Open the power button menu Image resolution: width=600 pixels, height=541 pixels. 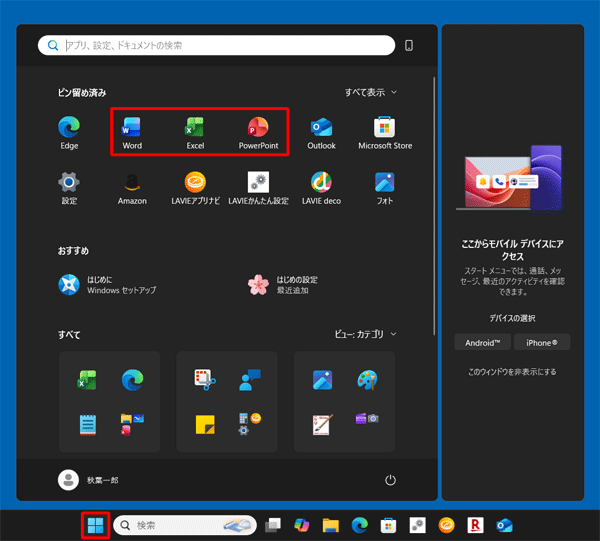coord(391,480)
